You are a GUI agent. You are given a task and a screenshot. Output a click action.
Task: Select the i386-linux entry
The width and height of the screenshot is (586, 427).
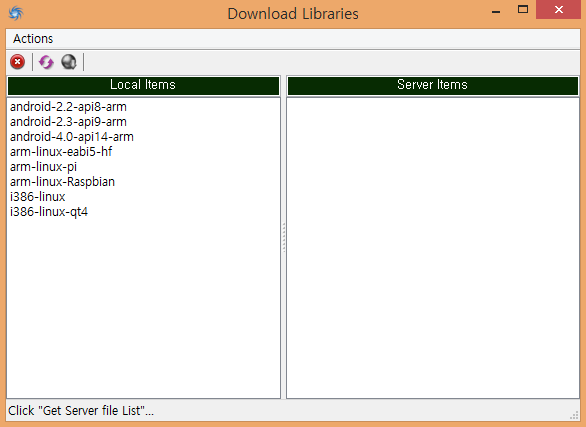(x=37, y=197)
